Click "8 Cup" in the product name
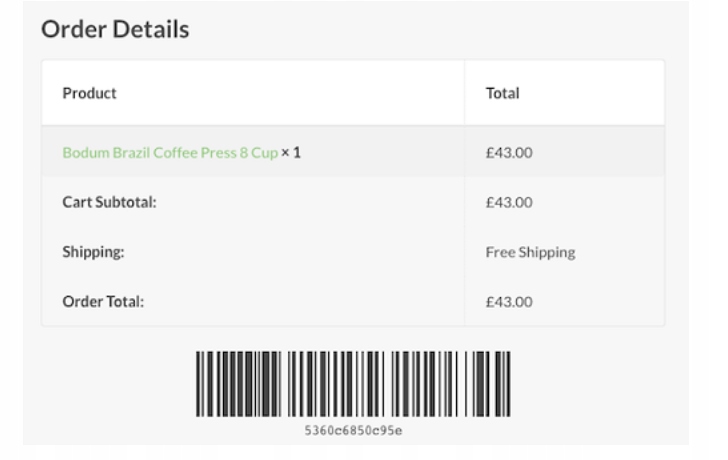 (258, 153)
